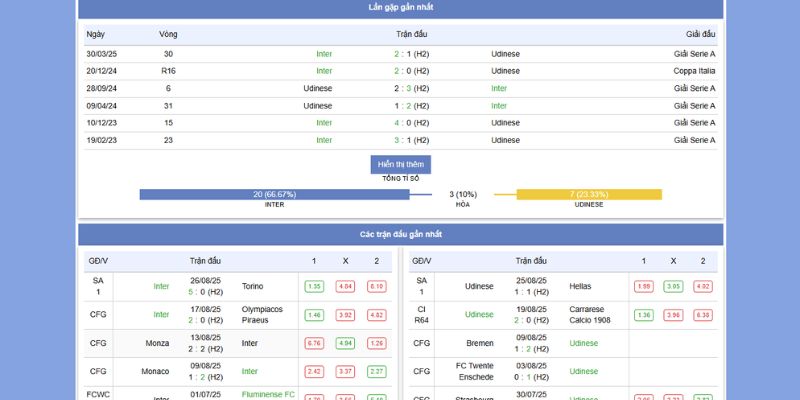Select the 09/04/24 Udinese 1:2 Inter score
The image size is (800, 400).
click(411, 106)
